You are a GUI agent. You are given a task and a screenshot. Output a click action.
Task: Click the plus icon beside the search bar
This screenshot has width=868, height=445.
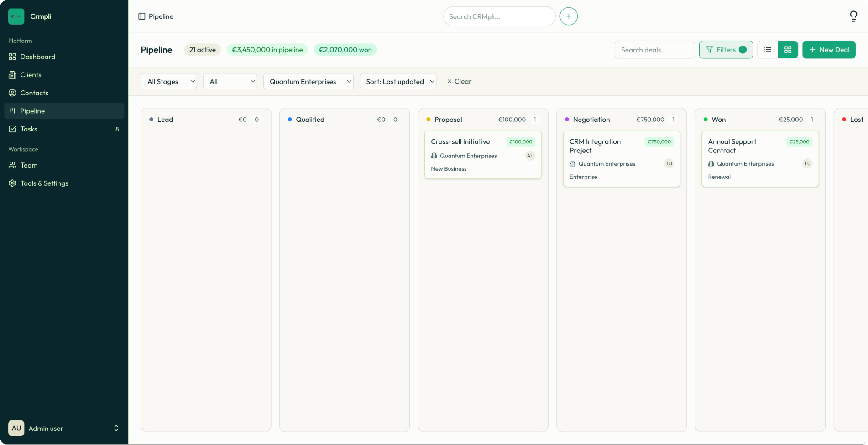click(568, 16)
